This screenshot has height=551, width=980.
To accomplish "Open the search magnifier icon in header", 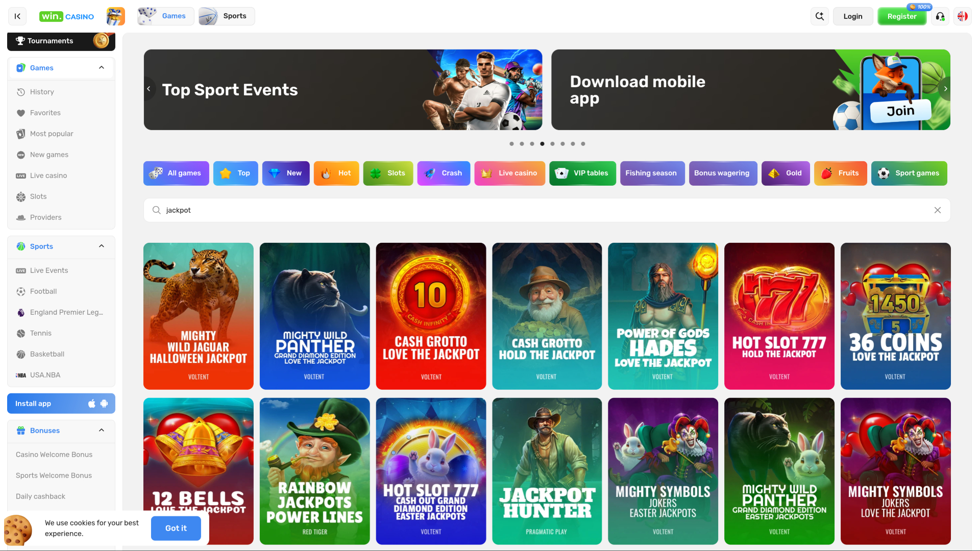I will [x=820, y=16].
